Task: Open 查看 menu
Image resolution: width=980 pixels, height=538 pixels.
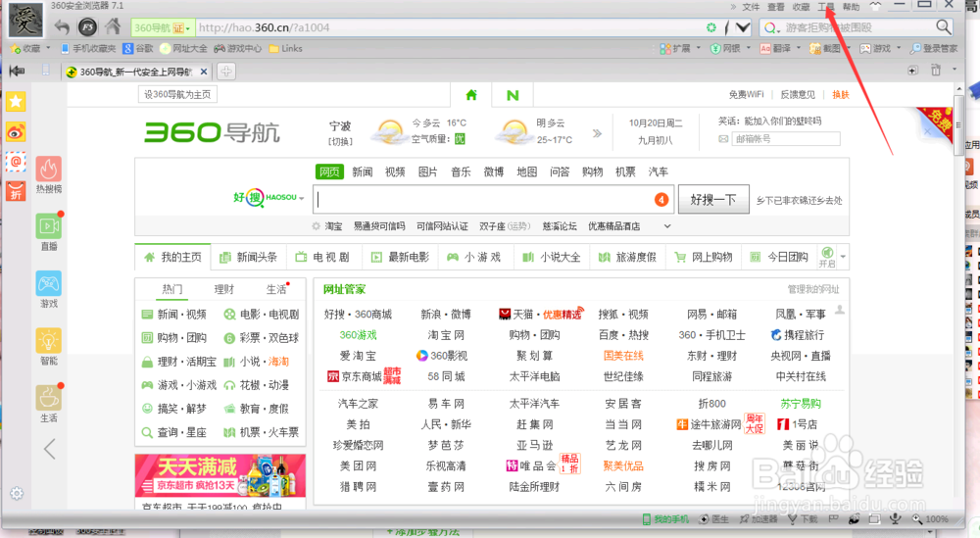Action: point(775,7)
